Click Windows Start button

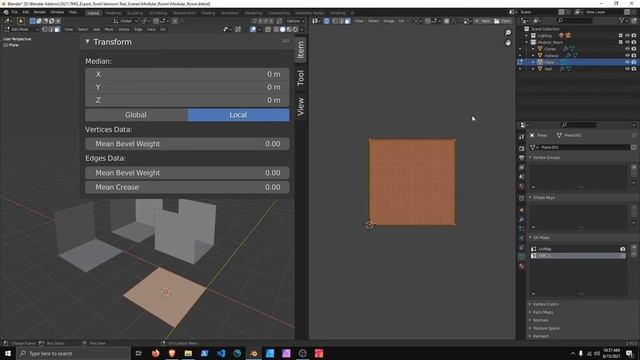click(8, 353)
